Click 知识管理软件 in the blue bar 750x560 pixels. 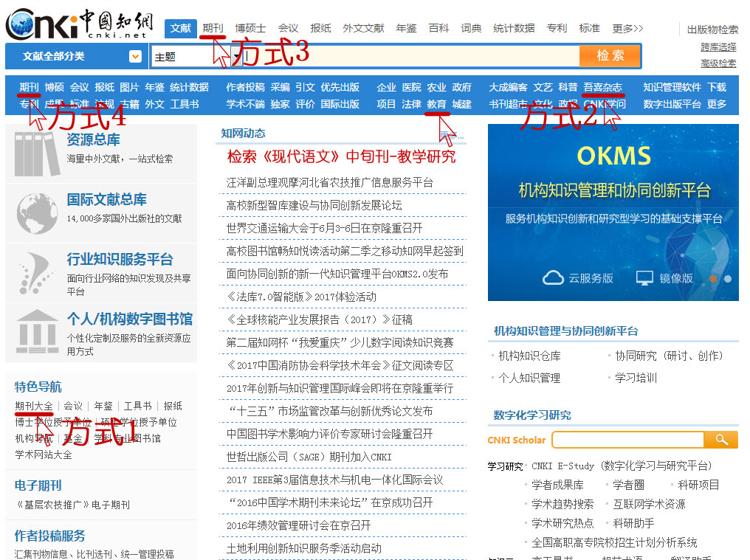pyautogui.click(x=672, y=87)
